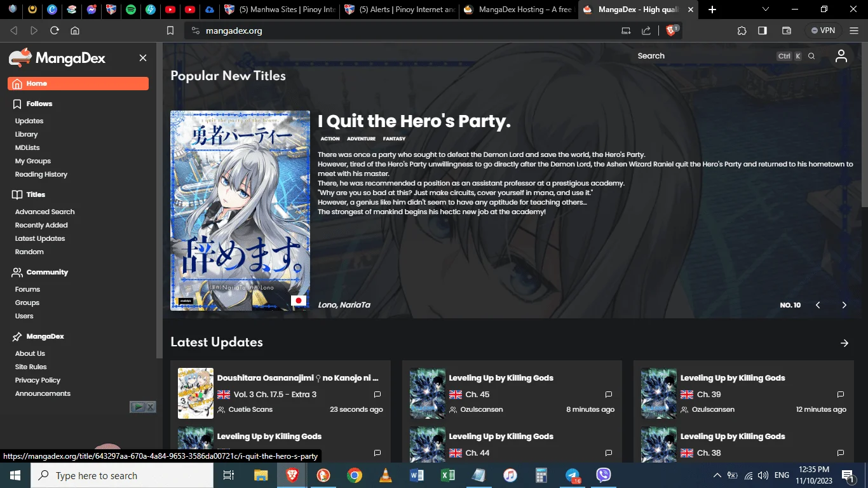Show hidden system tray icons
Image resolution: width=868 pixels, height=488 pixels.
click(717, 475)
